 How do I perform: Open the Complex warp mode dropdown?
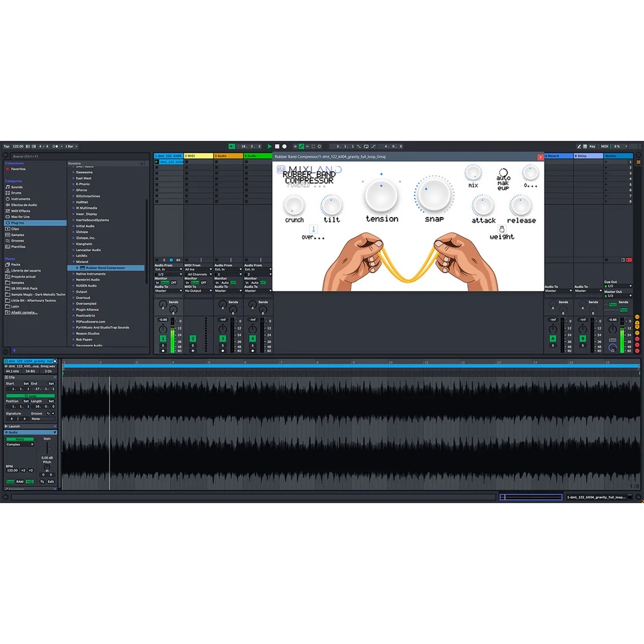[19, 445]
